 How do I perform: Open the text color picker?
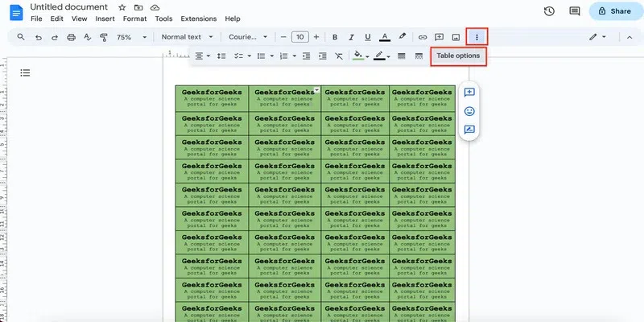[x=385, y=37]
